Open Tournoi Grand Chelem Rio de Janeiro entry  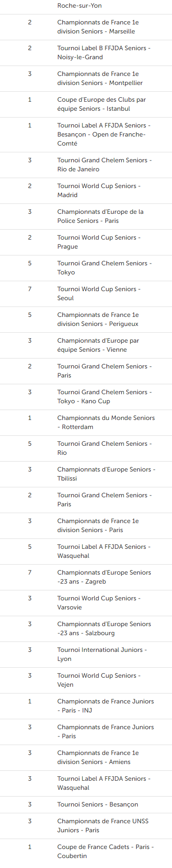click(86, 165)
